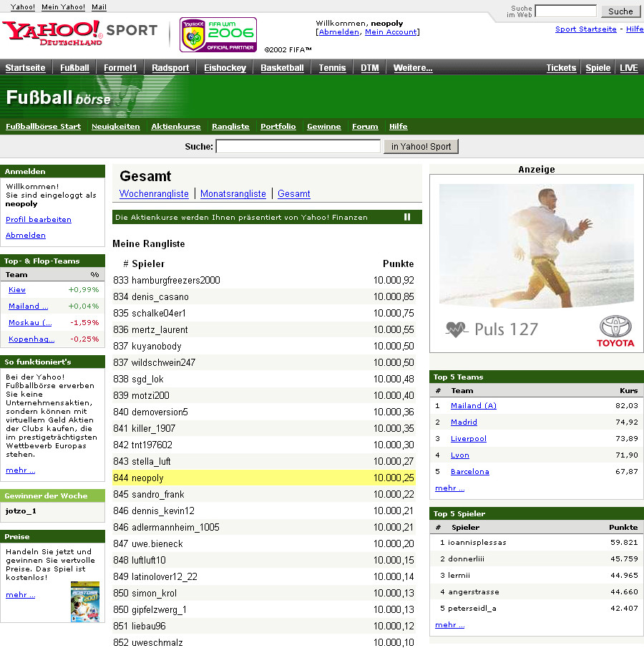Click mehr under So funktioniert's
Image resolution: width=644 pixels, height=648 pixels.
pyautogui.click(x=20, y=470)
